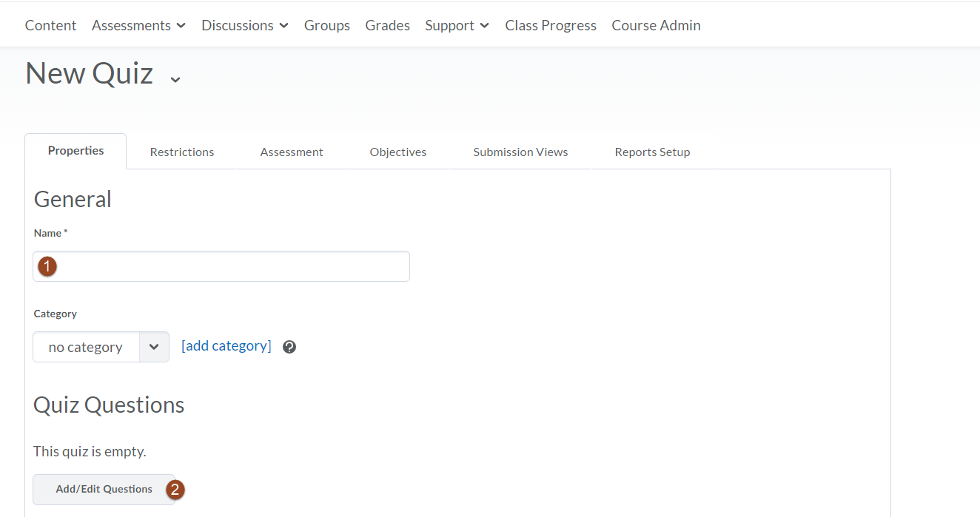
Task: Click the add category link
Action: (226, 345)
